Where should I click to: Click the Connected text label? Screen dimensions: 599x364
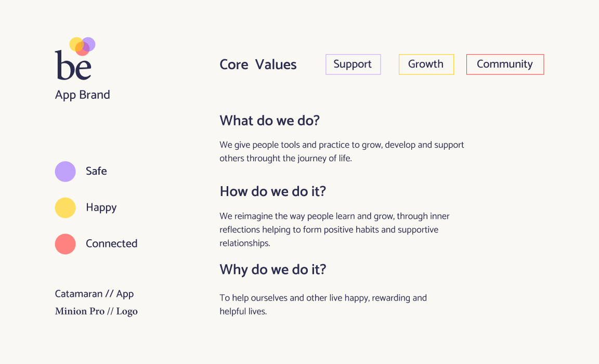pyautogui.click(x=111, y=244)
